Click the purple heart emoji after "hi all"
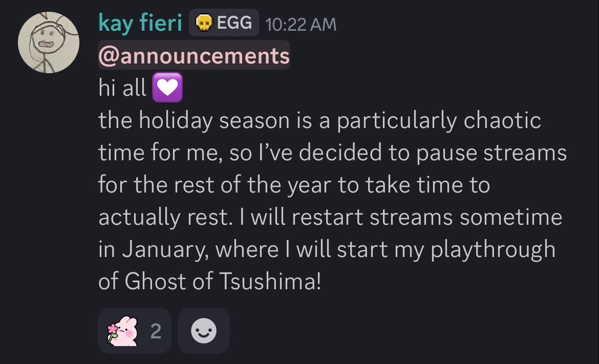Screen dimensions: 599x364 coord(167,89)
